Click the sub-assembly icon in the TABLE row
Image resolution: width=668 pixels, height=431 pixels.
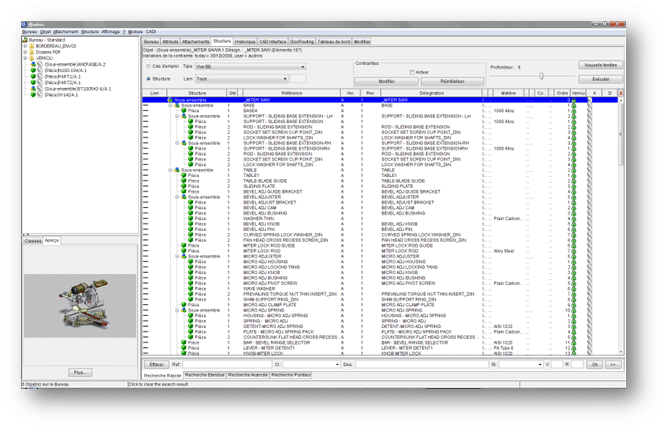[177, 170]
